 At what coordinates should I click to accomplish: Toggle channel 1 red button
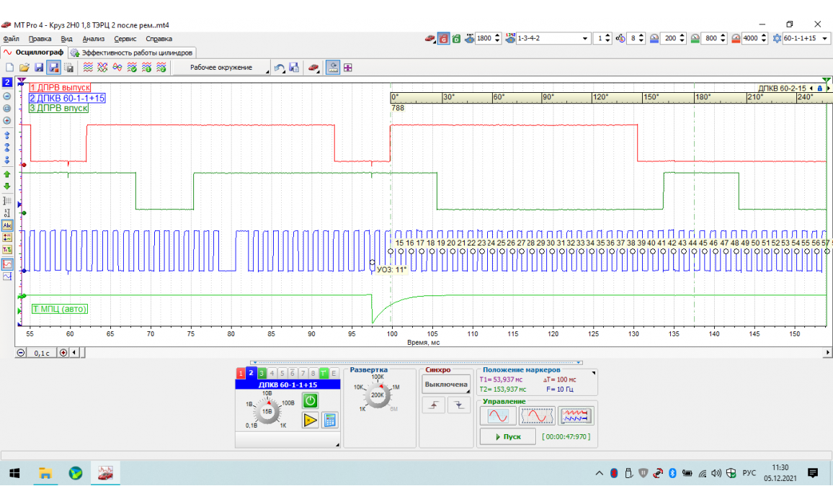(x=241, y=373)
